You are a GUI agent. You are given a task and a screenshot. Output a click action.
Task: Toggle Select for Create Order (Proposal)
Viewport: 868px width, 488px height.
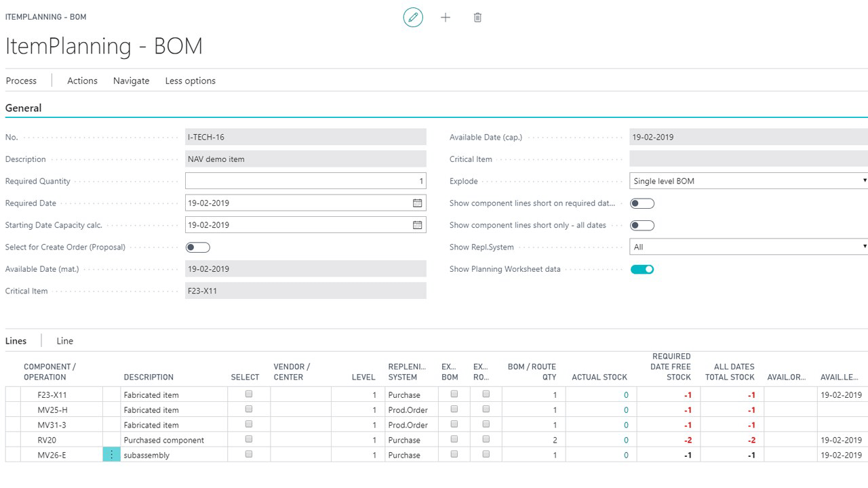198,247
